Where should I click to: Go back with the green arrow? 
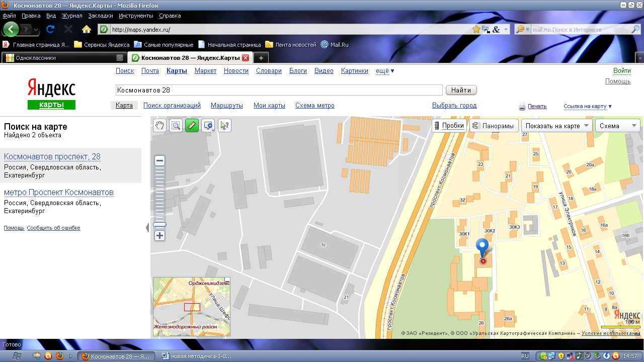[12, 29]
